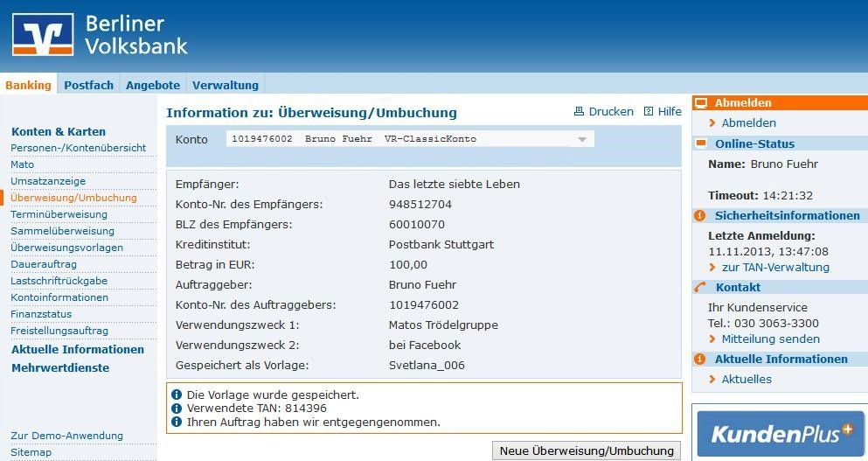Open Finanzstatus
The image size is (868, 461).
(41, 314)
